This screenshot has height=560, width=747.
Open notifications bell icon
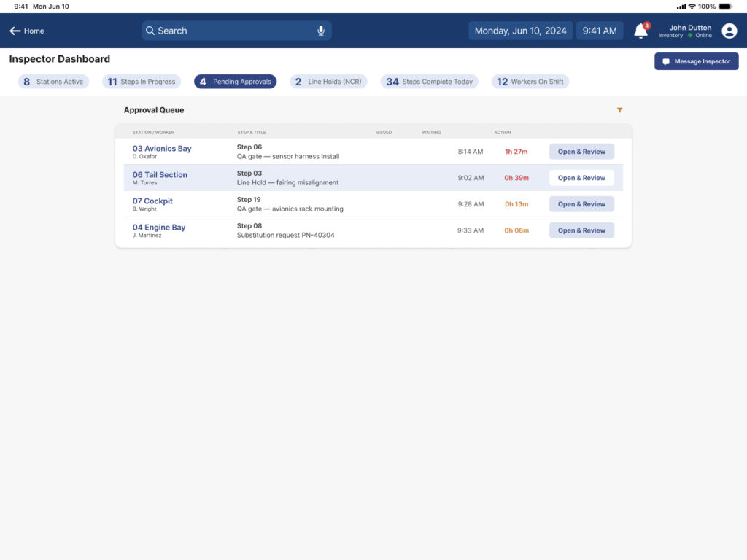(x=640, y=31)
